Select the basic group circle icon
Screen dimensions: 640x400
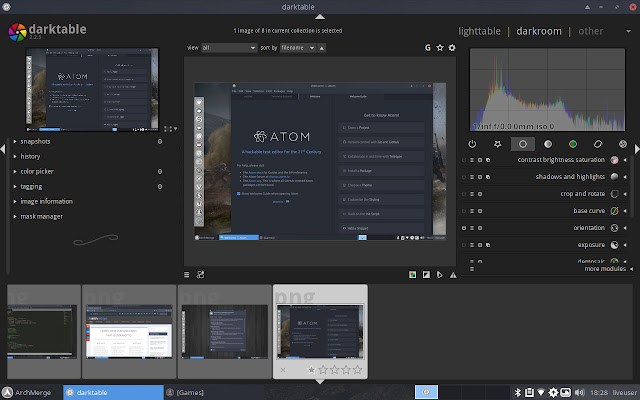(x=522, y=144)
